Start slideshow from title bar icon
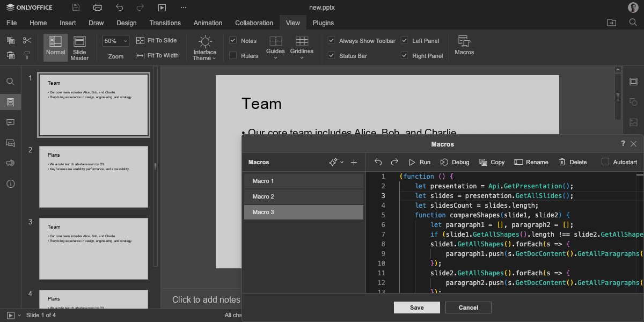This screenshot has height=322, width=644. click(162, 8)
